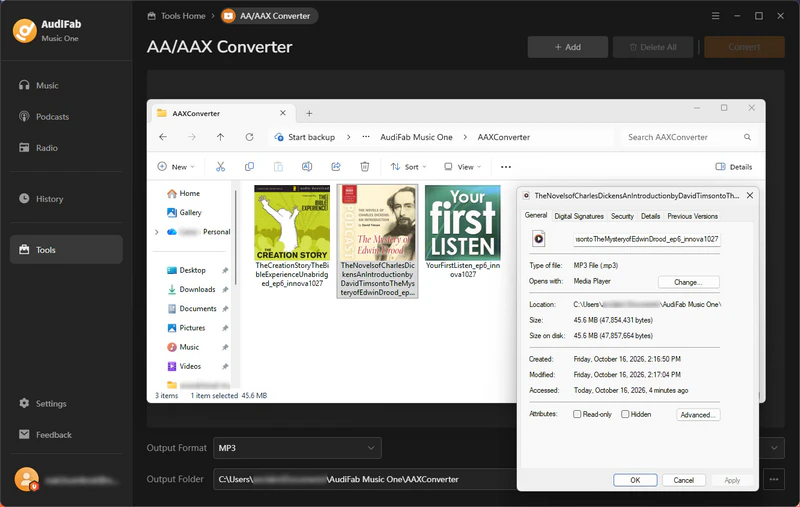Click the Output Folder path field
This screenshot has height=507, width=800.
click(365, 479)
